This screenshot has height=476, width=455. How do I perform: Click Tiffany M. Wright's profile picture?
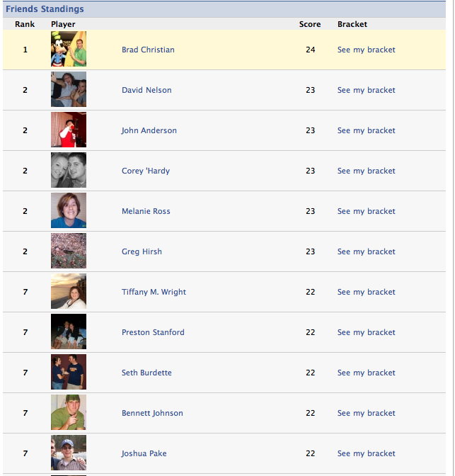pos(69,292)
